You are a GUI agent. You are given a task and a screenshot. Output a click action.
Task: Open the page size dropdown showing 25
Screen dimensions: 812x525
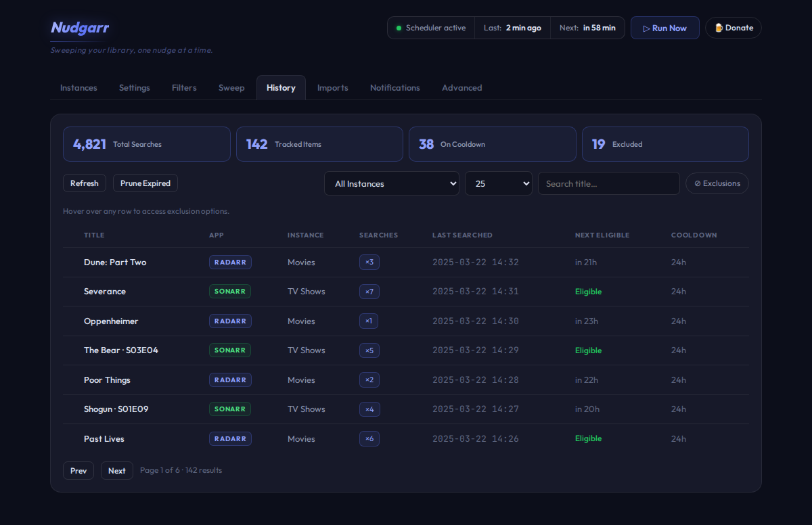coord(498,183)
